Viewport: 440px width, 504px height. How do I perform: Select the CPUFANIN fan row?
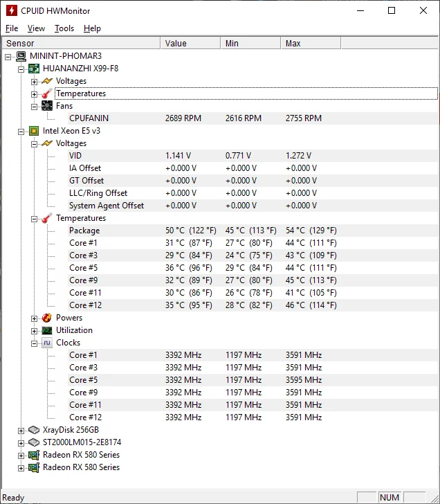pos(253,118)
